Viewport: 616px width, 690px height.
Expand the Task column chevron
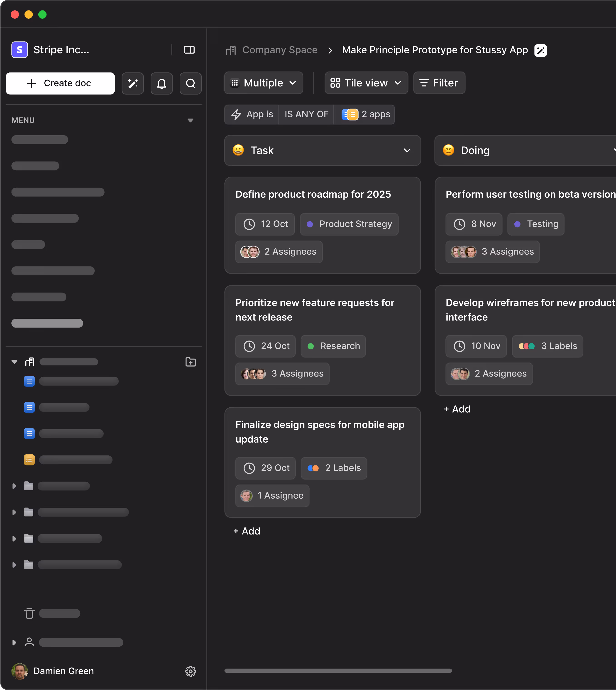[x=407, y=150]
